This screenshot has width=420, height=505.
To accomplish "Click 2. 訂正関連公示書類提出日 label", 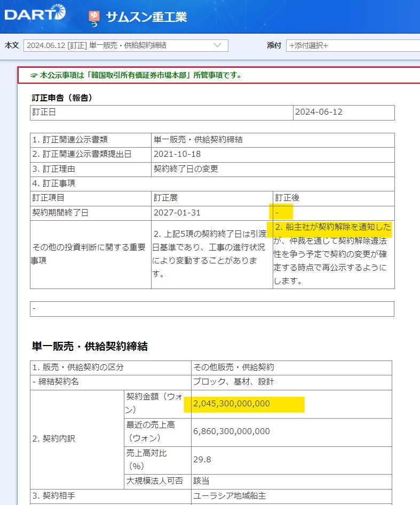I will click(82, 154).
